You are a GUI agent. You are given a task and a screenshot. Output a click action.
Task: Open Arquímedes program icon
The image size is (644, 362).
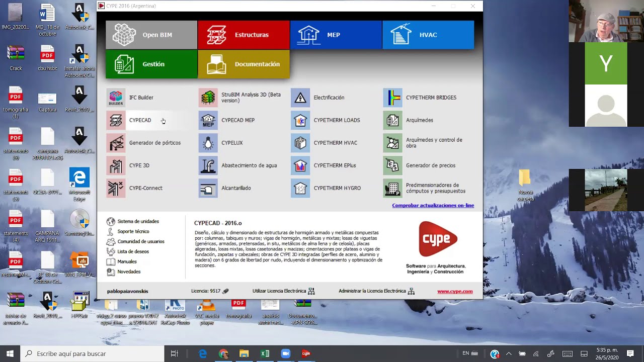[392, 120]
